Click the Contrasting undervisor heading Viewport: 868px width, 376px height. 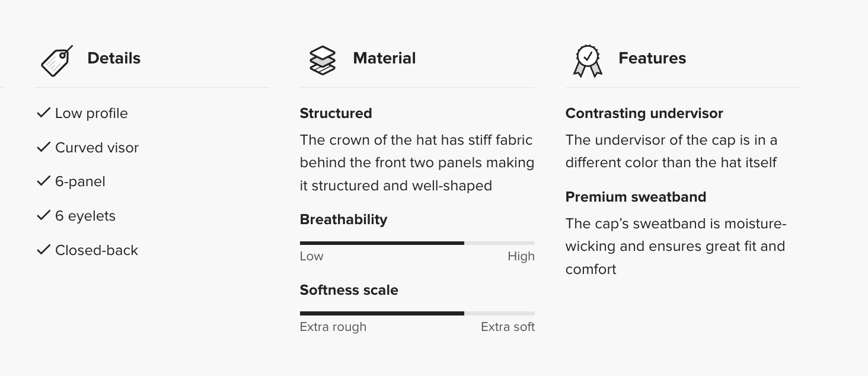[x=644, y=113]
